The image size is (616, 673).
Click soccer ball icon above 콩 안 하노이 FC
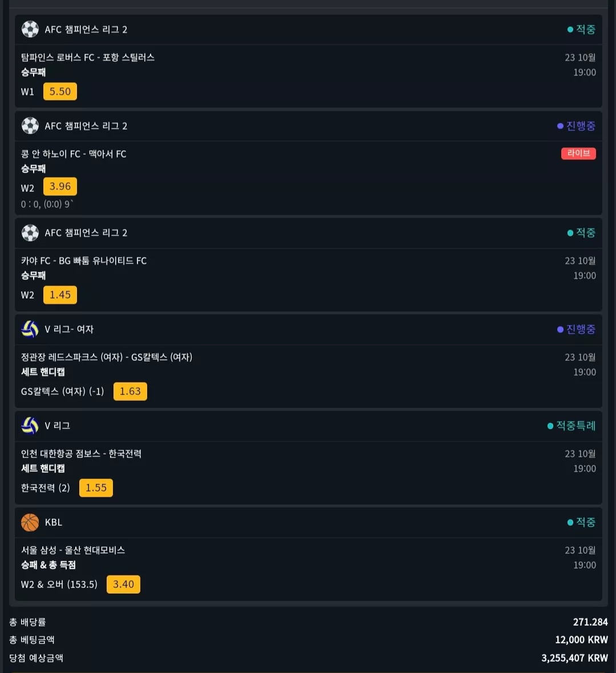coord(30,126)
